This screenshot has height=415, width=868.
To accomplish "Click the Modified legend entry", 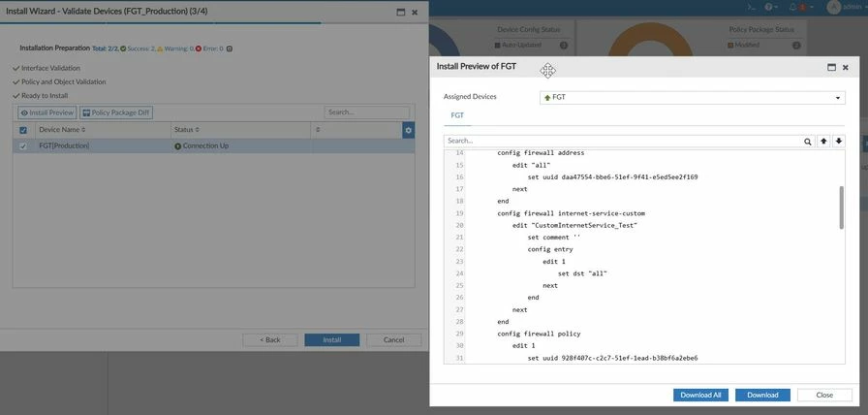I will [x=743, y=45].
